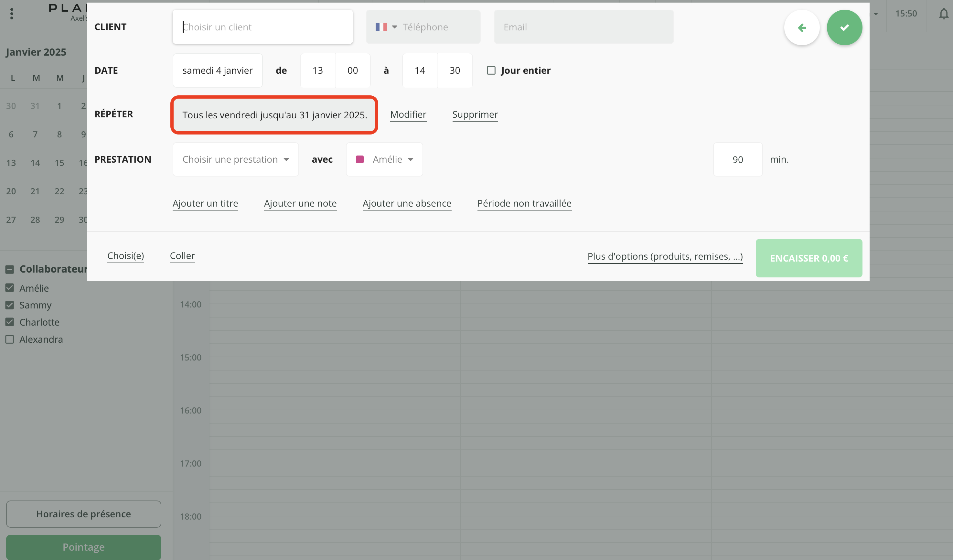Click the green checkmark confirm button

click(844, 27)
